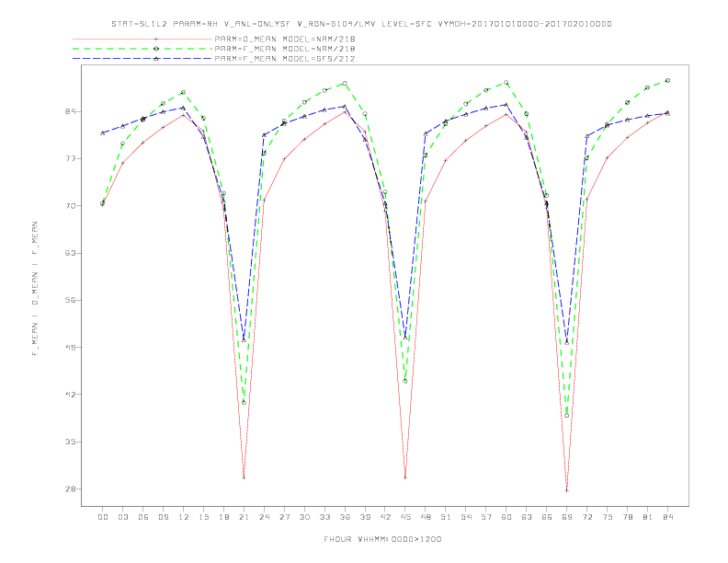
Task: Click the chart title starting with STAT=SL1L2
Action: 361,24
